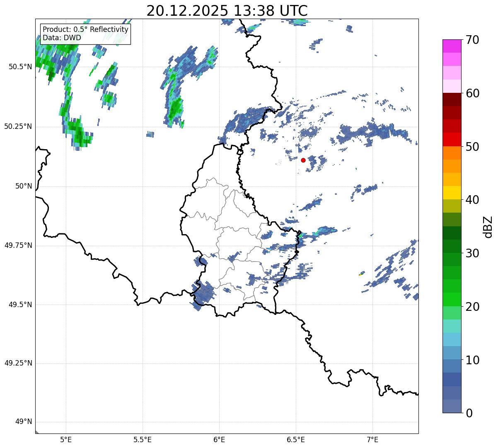Click the 6.5°E longitude label
The width and height of the screenshot is (498, 448).
[296, 439]
